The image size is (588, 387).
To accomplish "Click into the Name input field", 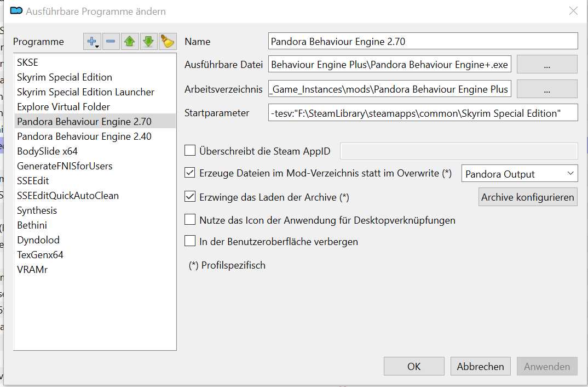I will (x=423, y=41).
